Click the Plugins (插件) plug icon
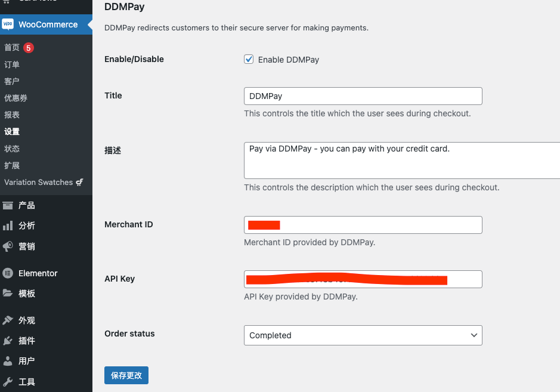Viewport: 560px width, 392px height. click(x=8, y=341)
